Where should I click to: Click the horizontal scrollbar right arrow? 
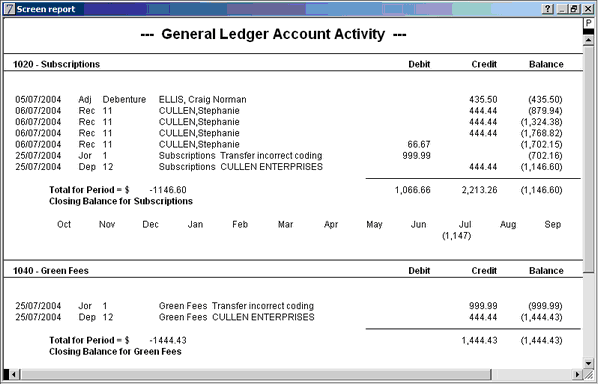point(578,374)
